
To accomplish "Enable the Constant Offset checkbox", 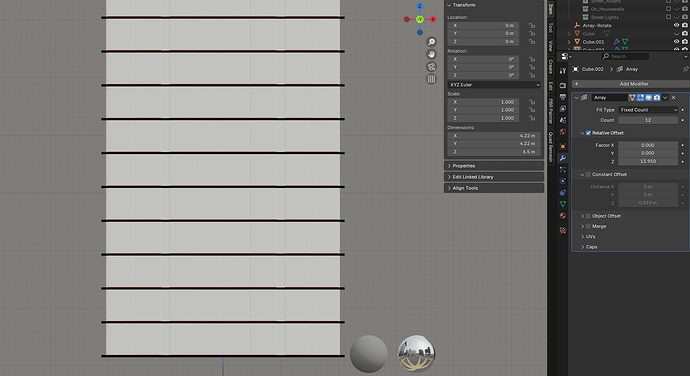I will tap(588, 174).
